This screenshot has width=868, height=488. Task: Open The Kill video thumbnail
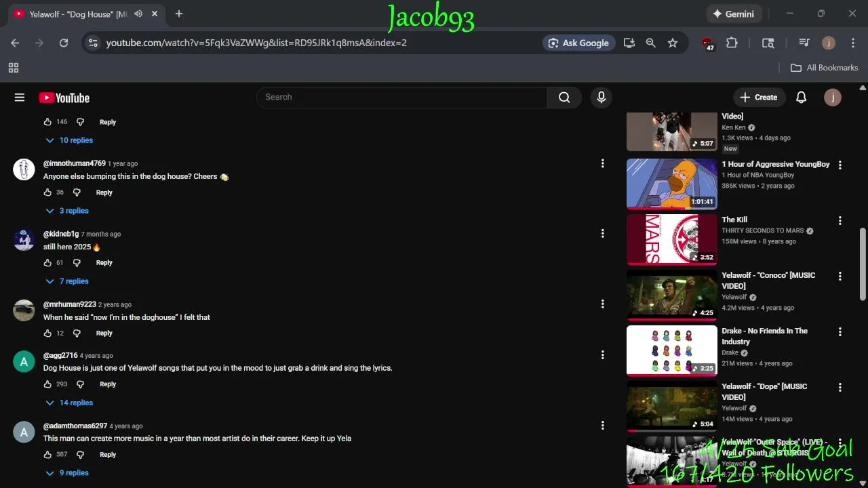pos(672,239)
